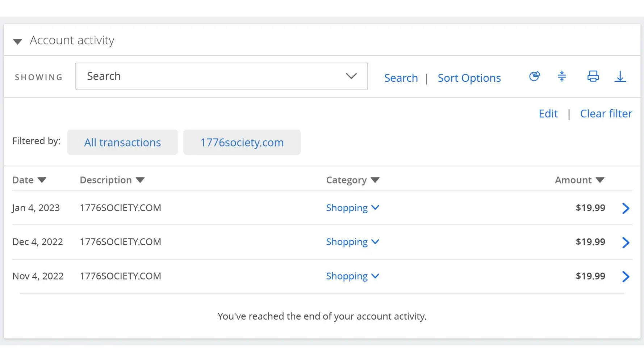
Task: Click $19.99 amount in Nov 4, 2022 row
Action: (590, 276)
